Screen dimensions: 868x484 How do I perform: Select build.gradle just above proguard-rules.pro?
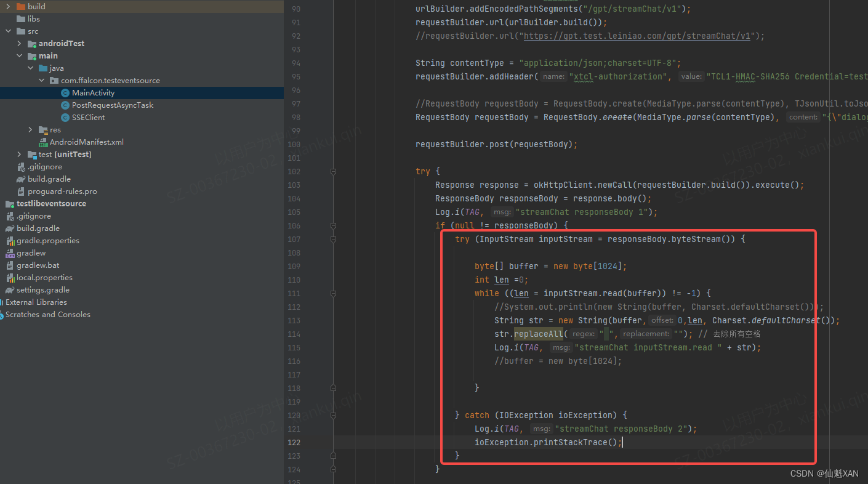click(49, 179)
